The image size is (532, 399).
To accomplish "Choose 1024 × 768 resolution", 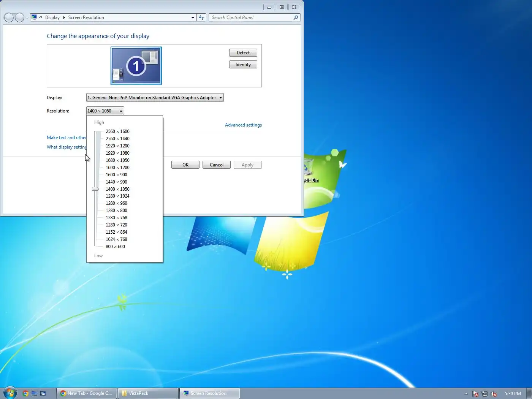I will pyautogui.click(x=116, y=239).
